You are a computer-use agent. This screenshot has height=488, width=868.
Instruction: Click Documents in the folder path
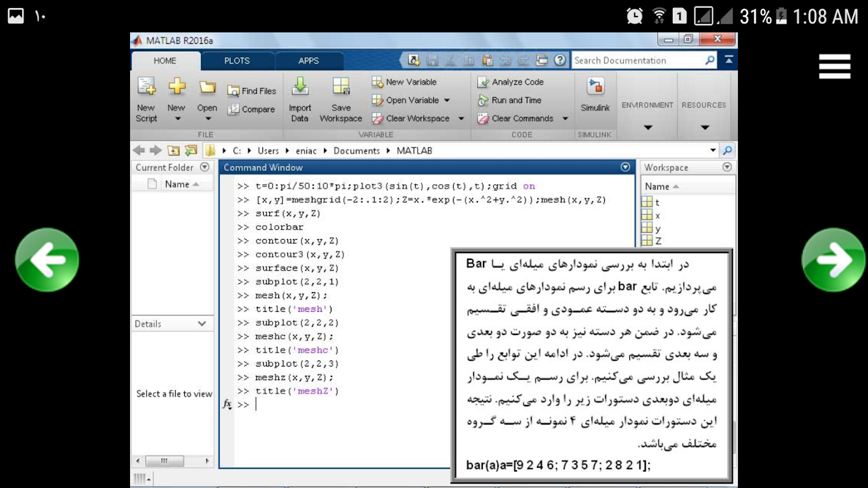[356, 151]
